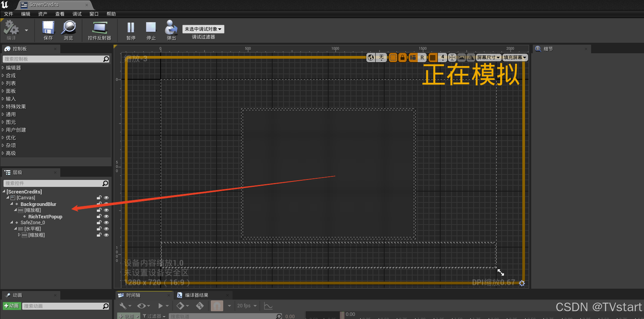Toggle visibility of [水平框] row

(106, 229)
